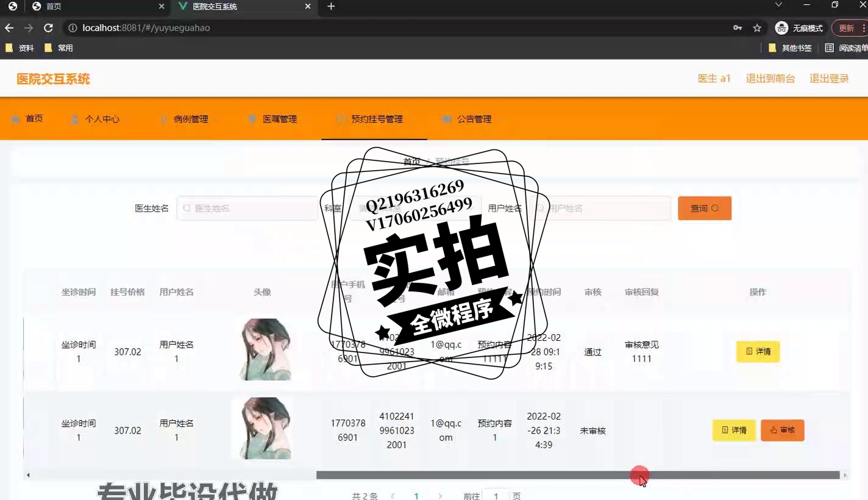
Task: Open the tab search chevron
Action: pos(778,5)
